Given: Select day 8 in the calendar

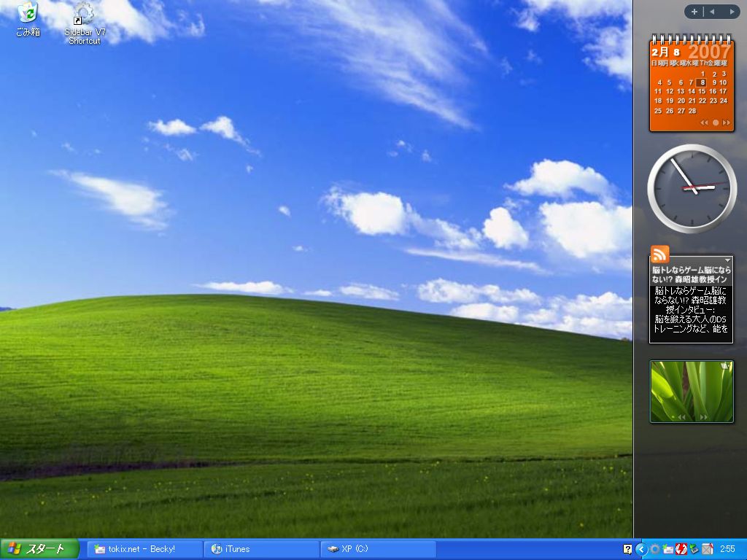Looking at the screenshot, I should (x=703, y=82).
